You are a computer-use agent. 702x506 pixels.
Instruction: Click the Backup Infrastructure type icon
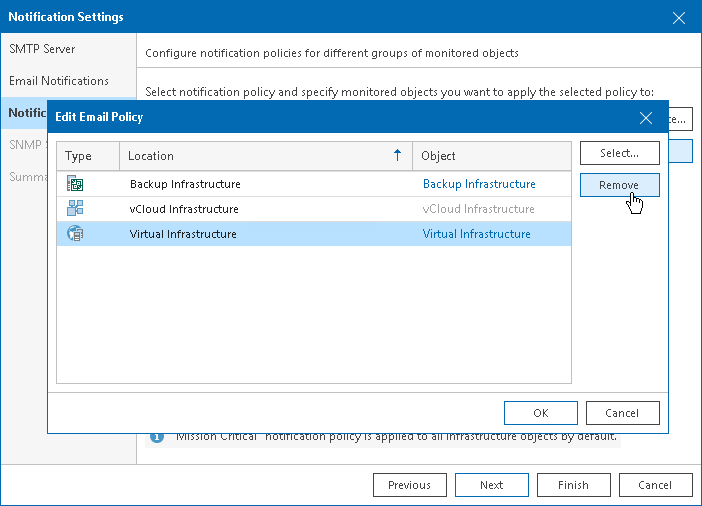[75, 184]
